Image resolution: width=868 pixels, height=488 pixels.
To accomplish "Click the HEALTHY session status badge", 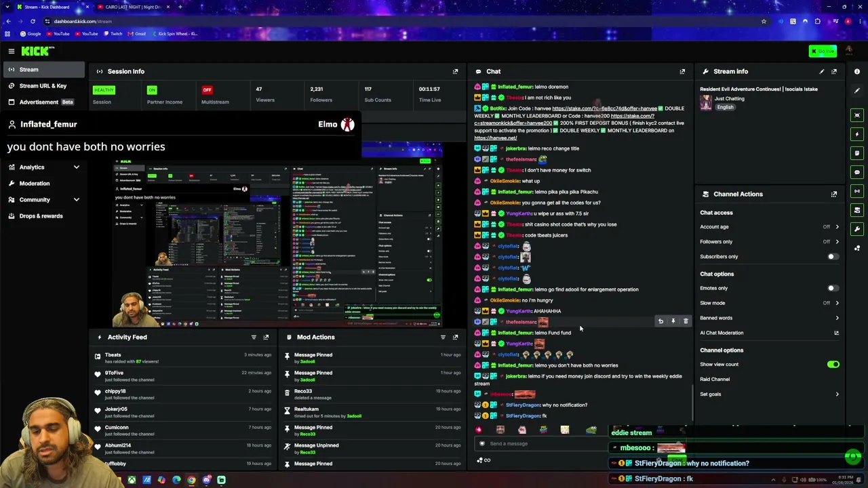I will [104, 90].
